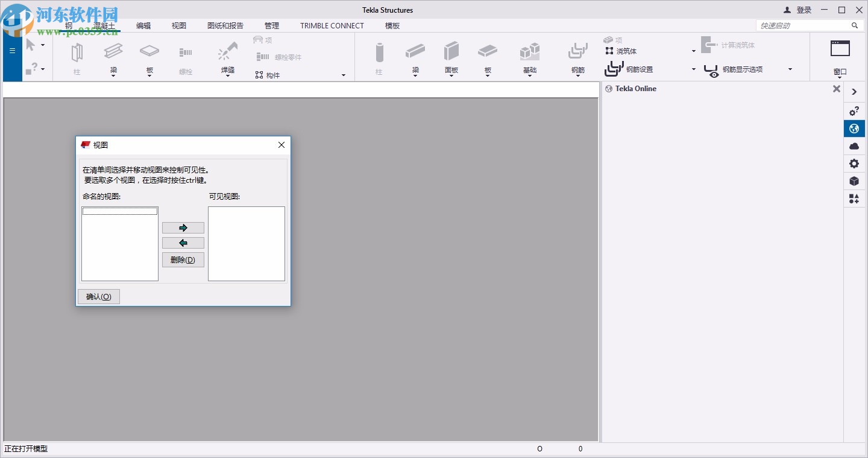Expand the rebar display options dropdown
Viewport: 868px width, 458px height.
[x=790, y=69]
